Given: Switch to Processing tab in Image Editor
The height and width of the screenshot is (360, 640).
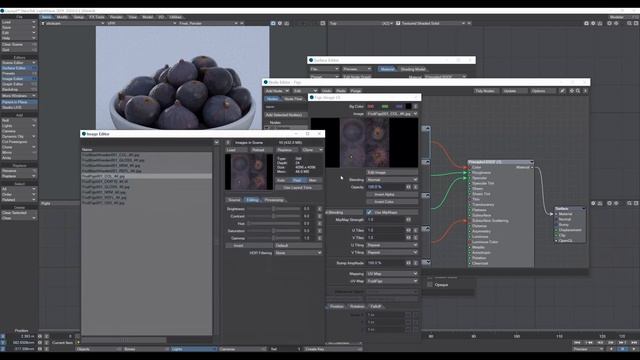Looking at the screenshot, I should coord(274,200).
